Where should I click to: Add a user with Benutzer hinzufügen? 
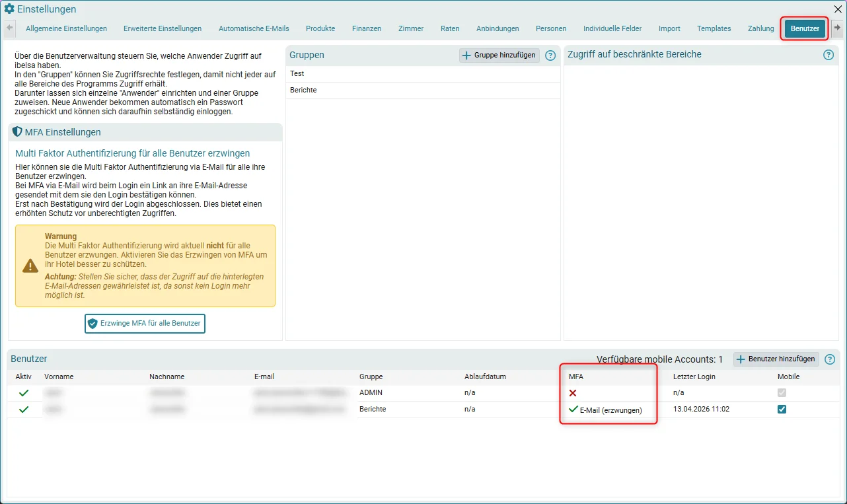776,359
